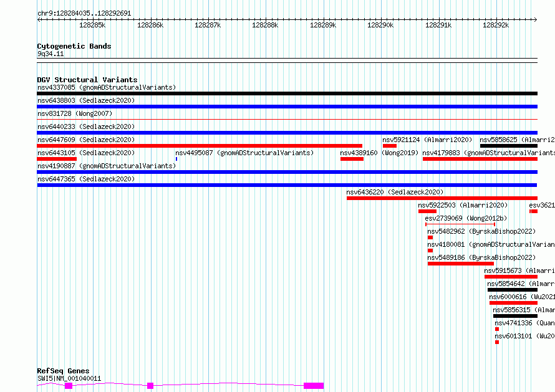Viewport: 555px width, 392px height.
Task: Click the red bar under nsv6436220
Action: [x=442, y=198]
